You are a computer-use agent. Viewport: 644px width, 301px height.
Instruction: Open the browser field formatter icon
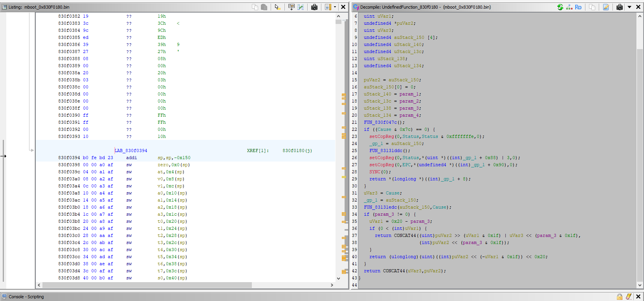point(291,7)
